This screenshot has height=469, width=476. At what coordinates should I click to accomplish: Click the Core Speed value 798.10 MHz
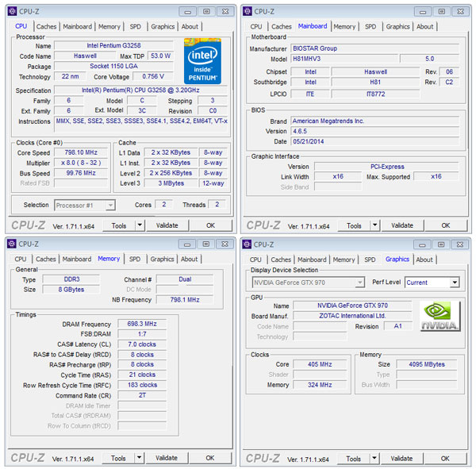tap(81, 152)
